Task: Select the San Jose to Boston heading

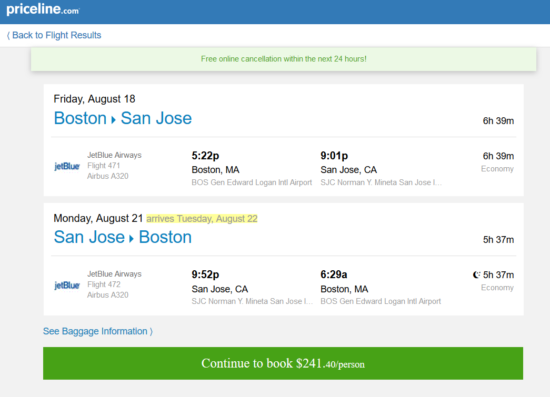Action: [123, 237]
